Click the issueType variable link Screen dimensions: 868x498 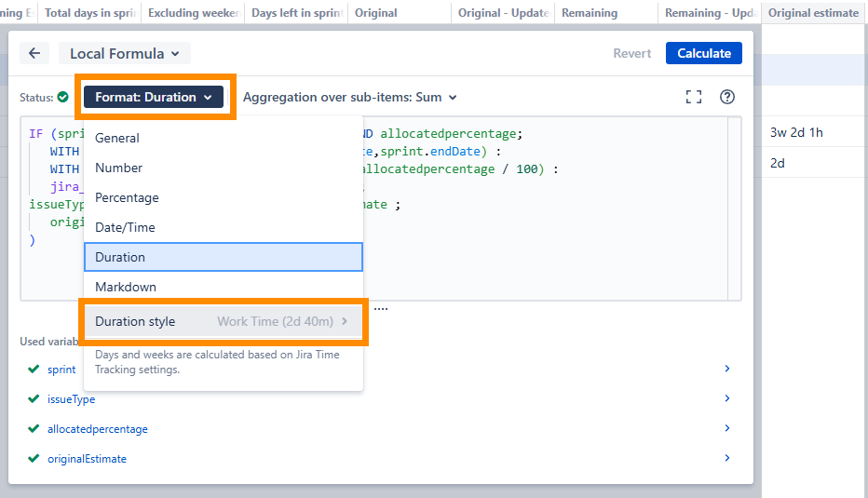point(72,399)
